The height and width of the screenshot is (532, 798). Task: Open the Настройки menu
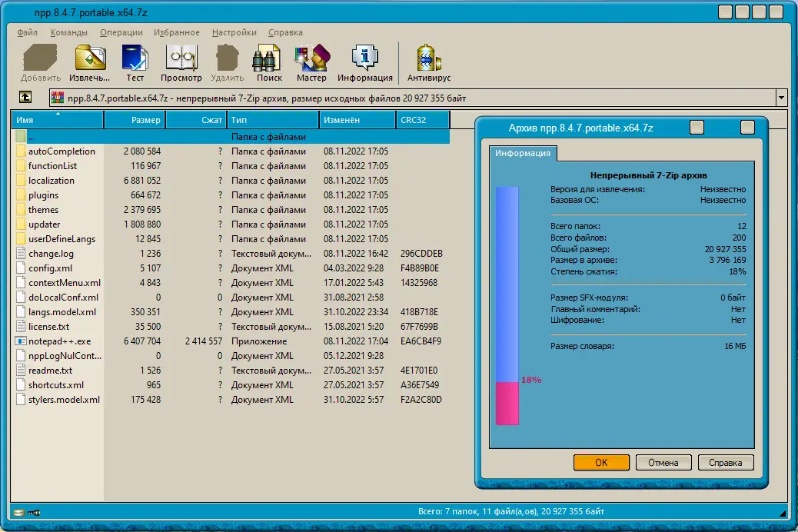pyautogui.click(x=234, y=32)
